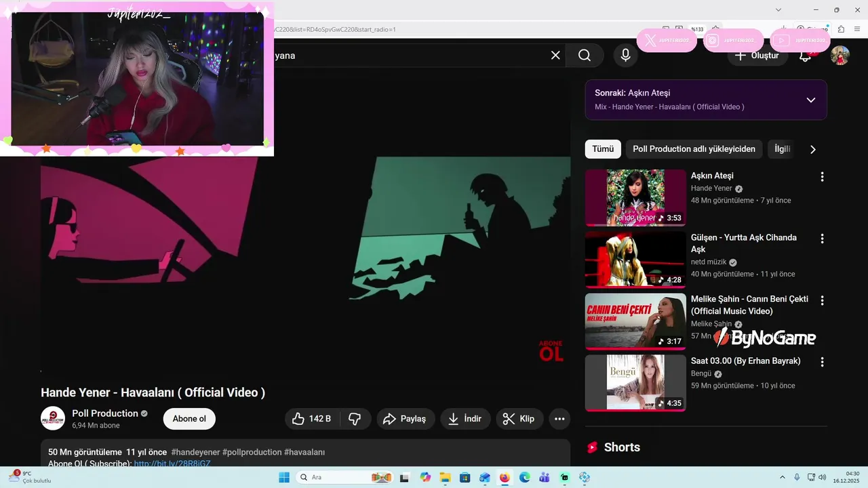868x488 pixels.
Task: Click the #handeyener hashtag
Action: pyautogui.click(x=195, y=452)
